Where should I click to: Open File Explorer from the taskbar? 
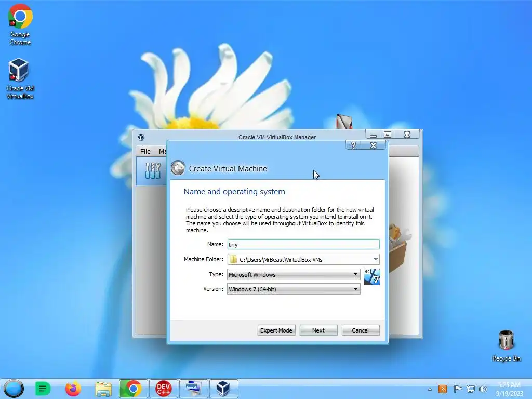[103, 389]
